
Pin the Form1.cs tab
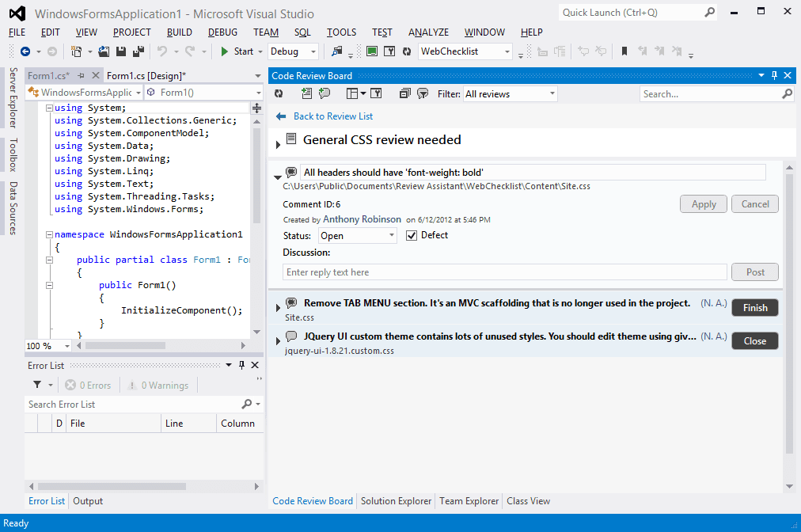(x=81, y=76)
